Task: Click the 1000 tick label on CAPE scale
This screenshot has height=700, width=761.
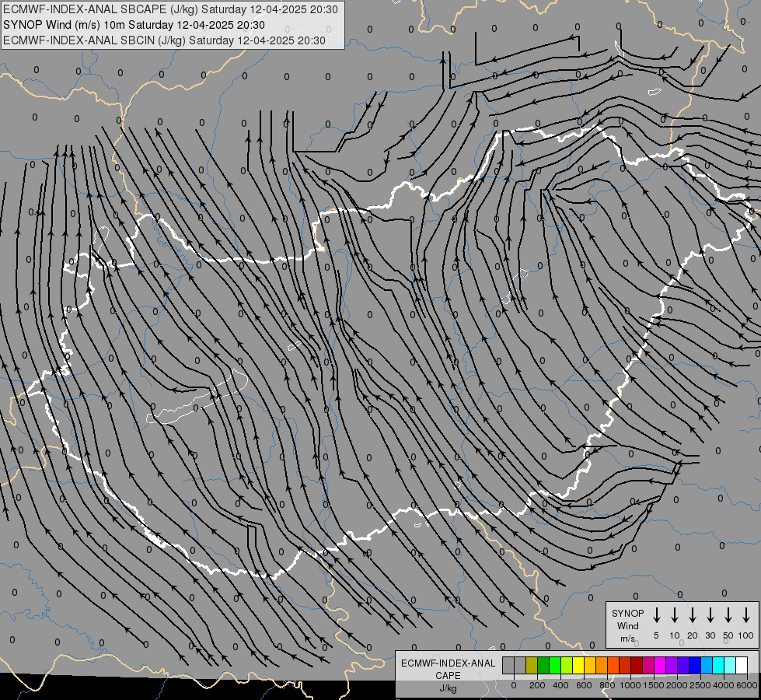Action: pyautogui.click(x=630, y=685)
